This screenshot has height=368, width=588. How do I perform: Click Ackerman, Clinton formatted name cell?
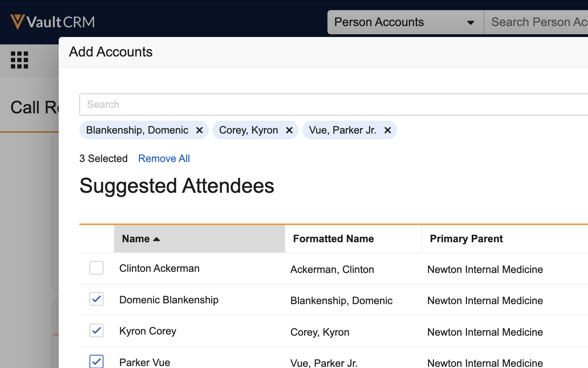(332, 269)
